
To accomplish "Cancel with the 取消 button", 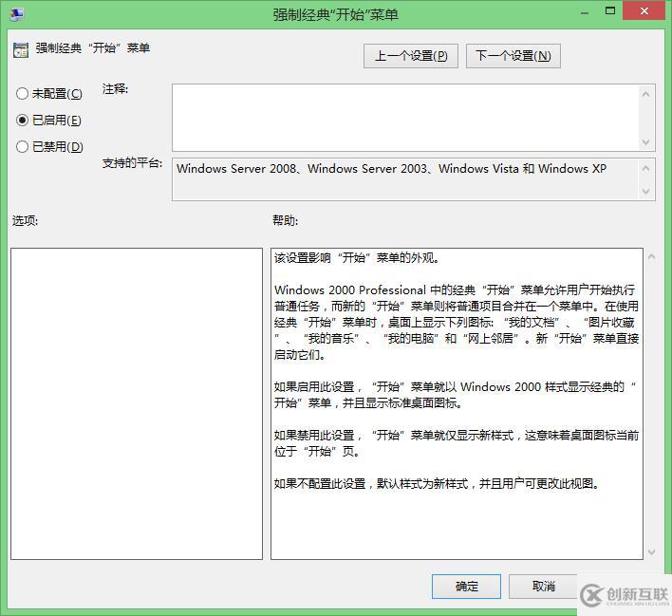I will point(543,586).
